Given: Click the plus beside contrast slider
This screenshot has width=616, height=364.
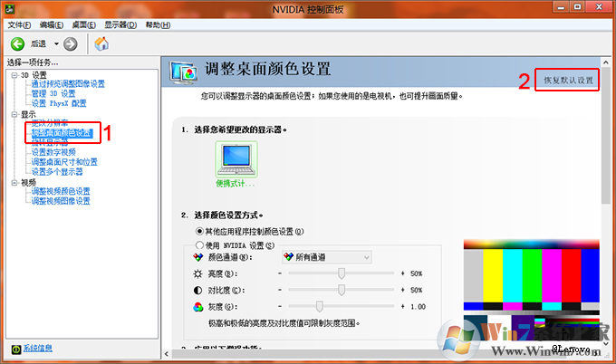Looking at the screenshot, I should 403,290.
